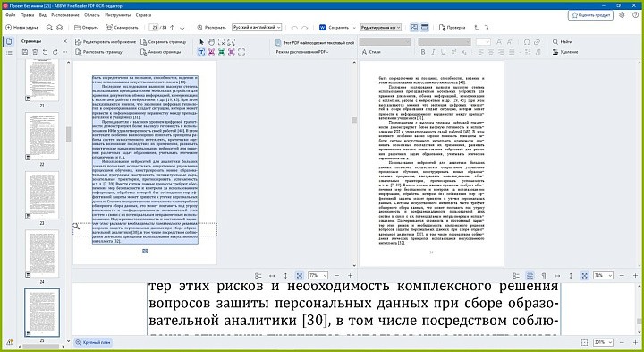This screenshot has height=352, width=644.
Task: Close the Страницы panel
Action: click(x=65, y=41)
